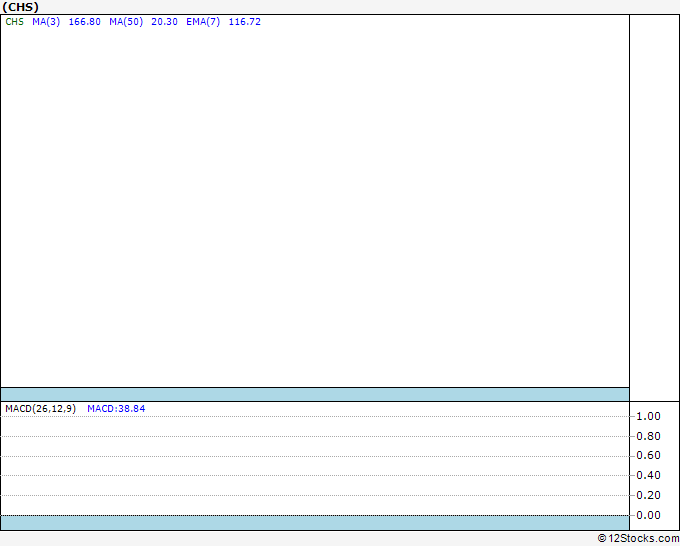
Task: Click the 166.80 moving average value
Action: (85, 22)
